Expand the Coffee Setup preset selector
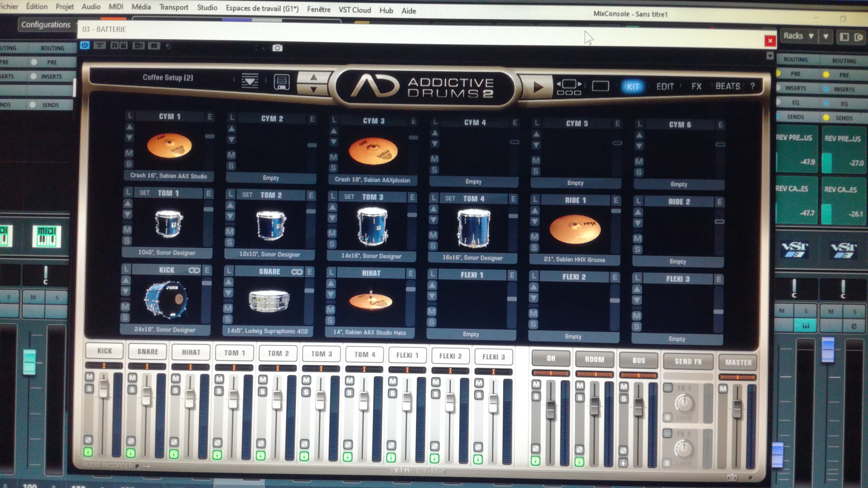Image resolution: width=868 pixels, height=488 pixels. coord(168,78)
